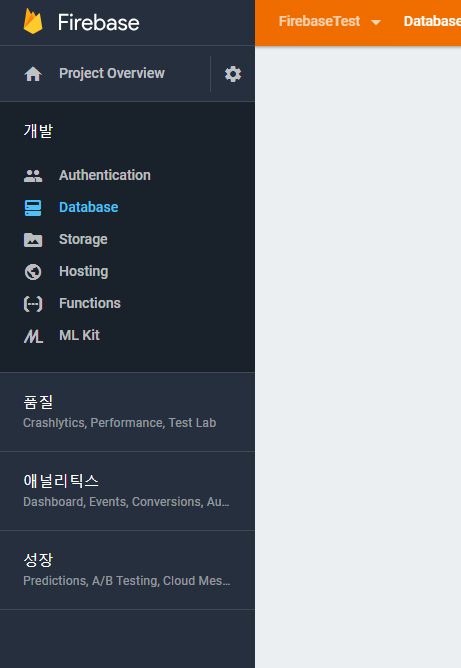Open project settings gear icon

point(233,74)
